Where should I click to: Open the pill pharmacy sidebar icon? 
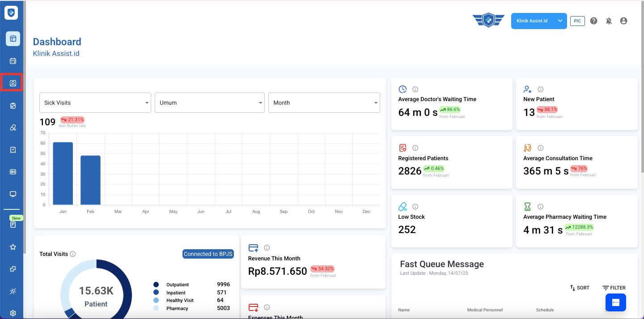tap(13, 128)
